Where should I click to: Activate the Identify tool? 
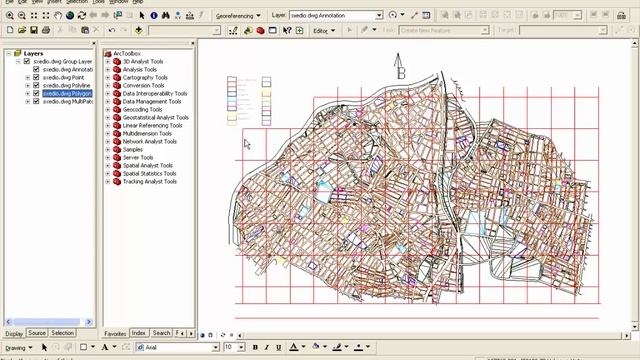[x=154, y=16]
